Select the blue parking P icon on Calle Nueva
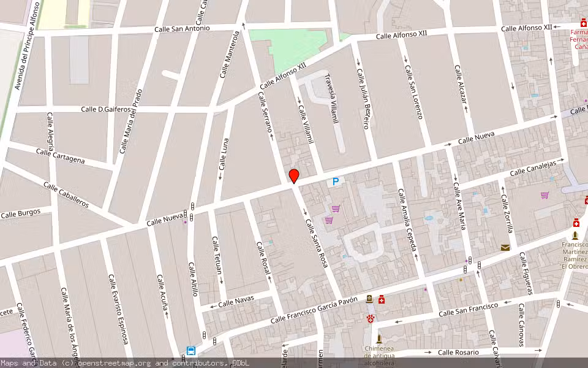This screenshot has width=588, height=368. [335, 182]
